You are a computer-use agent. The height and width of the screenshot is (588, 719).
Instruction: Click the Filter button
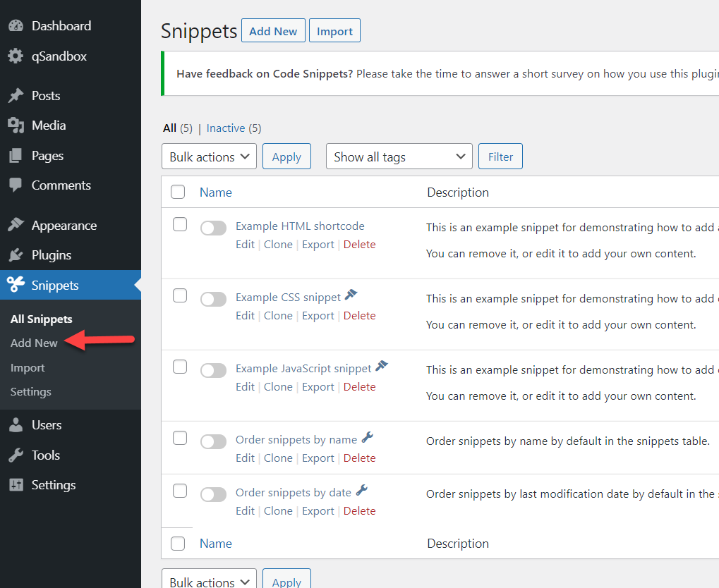(500, 157)
